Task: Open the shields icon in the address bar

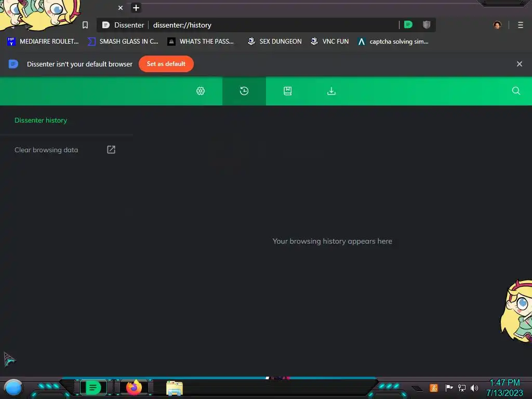Action: [x=427, y=25]
